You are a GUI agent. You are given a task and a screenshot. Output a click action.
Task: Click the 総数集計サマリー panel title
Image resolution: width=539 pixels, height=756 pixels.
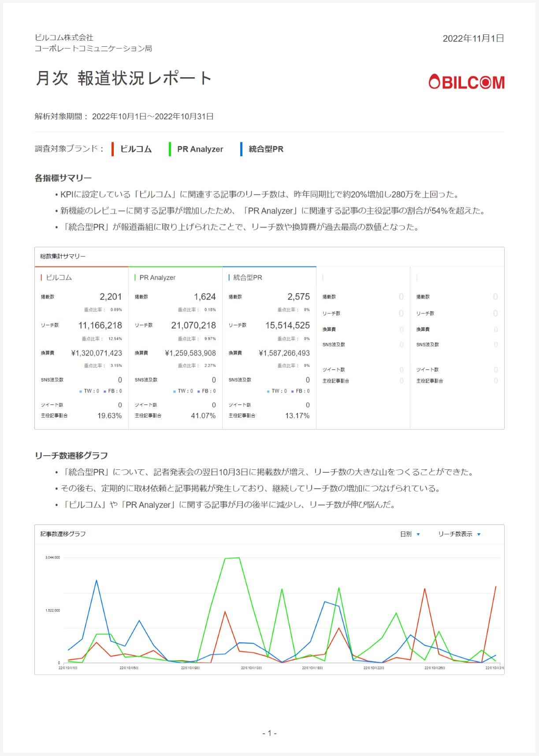click(63, 256)
